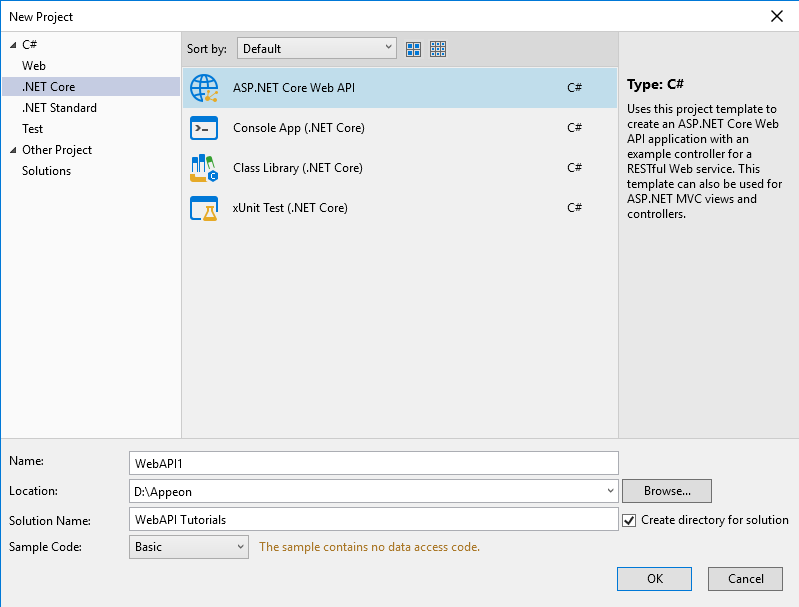Click the Class Library books icon
Screen dimensions: 799x607
(x=204, y=168)
